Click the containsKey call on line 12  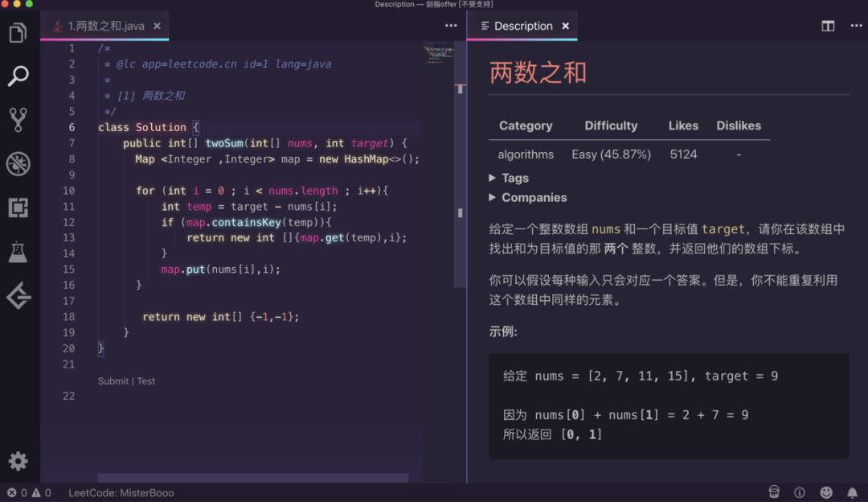[x=247, y=222]
